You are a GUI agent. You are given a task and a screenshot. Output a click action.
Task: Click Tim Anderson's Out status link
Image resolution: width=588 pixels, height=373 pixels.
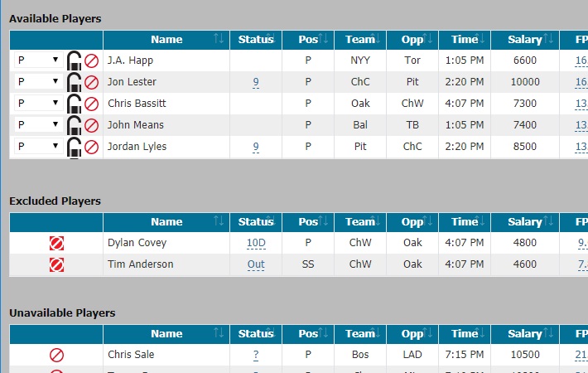256,264
